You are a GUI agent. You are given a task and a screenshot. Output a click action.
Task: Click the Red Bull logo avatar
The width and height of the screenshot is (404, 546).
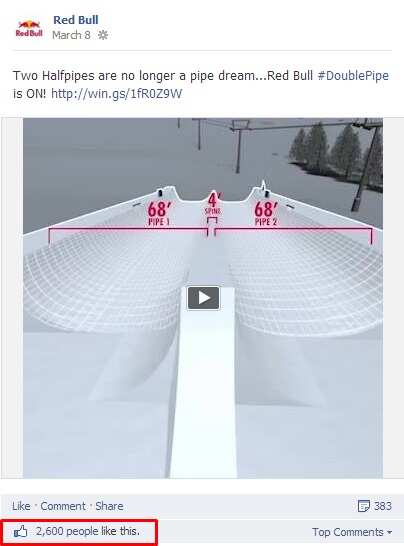[29, 29]
